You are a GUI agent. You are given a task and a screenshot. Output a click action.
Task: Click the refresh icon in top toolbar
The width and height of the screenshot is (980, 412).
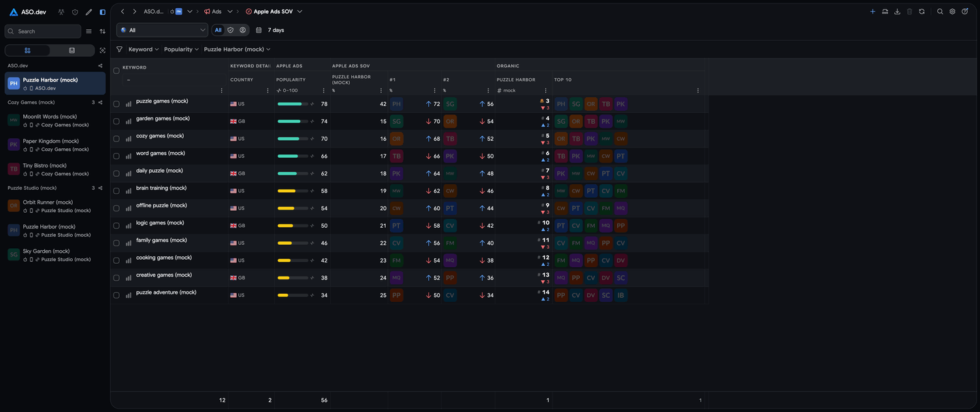tap(921, 12)
